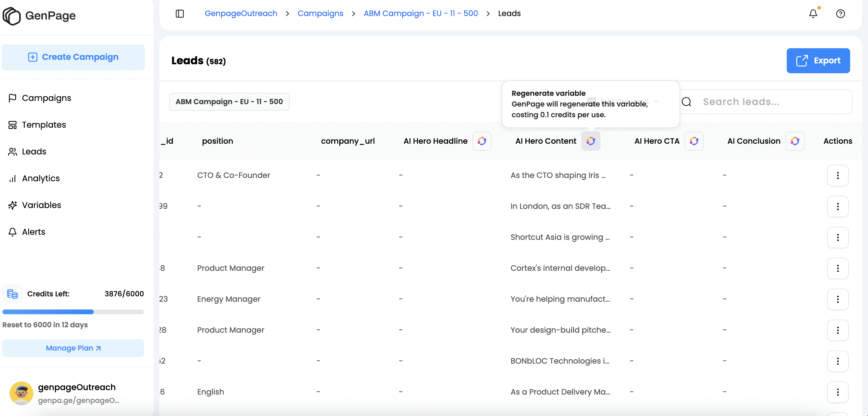Regenerate the AI Conclusion variable
The height and width of the screenshot is (416, 868).
795,141
